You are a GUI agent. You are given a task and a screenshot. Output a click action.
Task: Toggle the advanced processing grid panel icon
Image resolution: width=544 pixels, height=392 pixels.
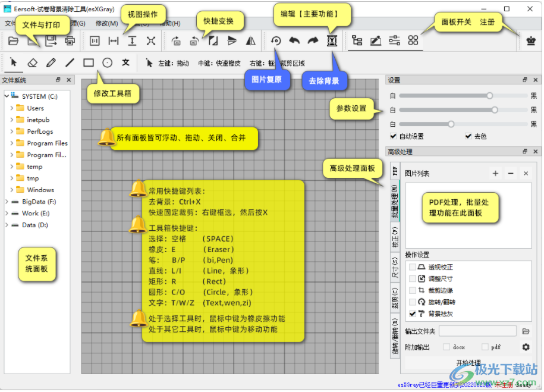click(413, 40)
